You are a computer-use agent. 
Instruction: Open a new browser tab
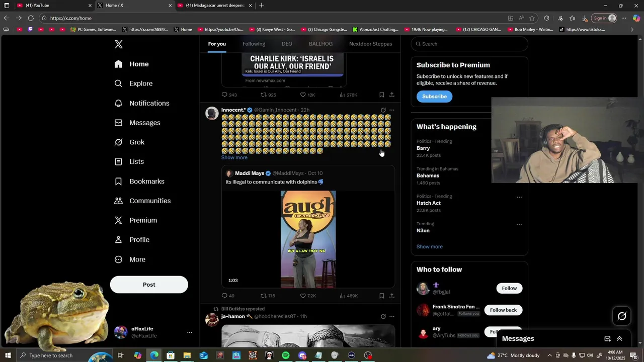point(261,6)
